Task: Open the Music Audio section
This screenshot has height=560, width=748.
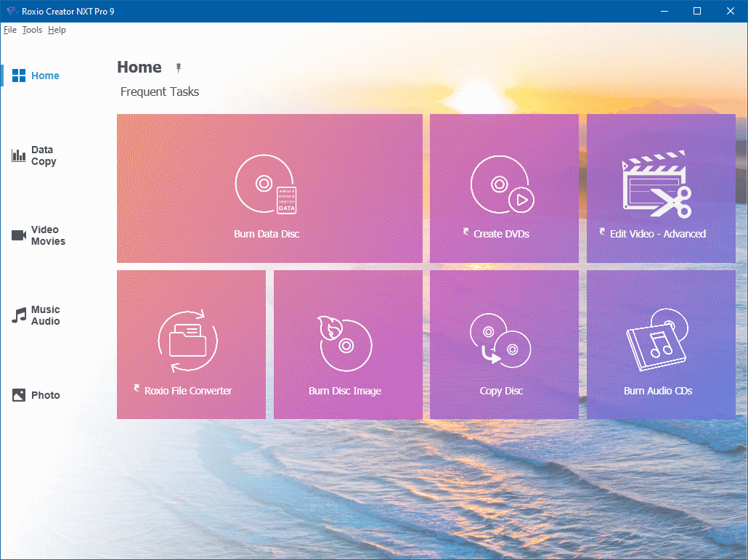Action: point(36,315)
